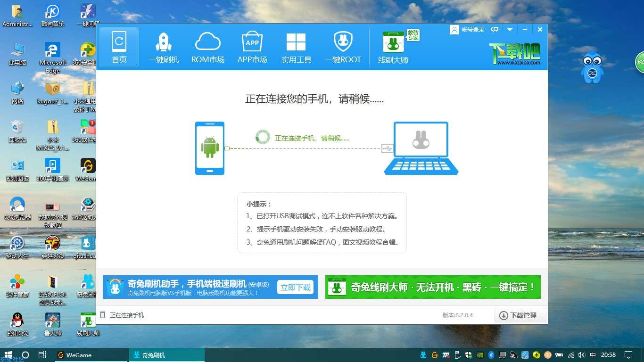Open 网络 desktop icon

tap(17, 92)
